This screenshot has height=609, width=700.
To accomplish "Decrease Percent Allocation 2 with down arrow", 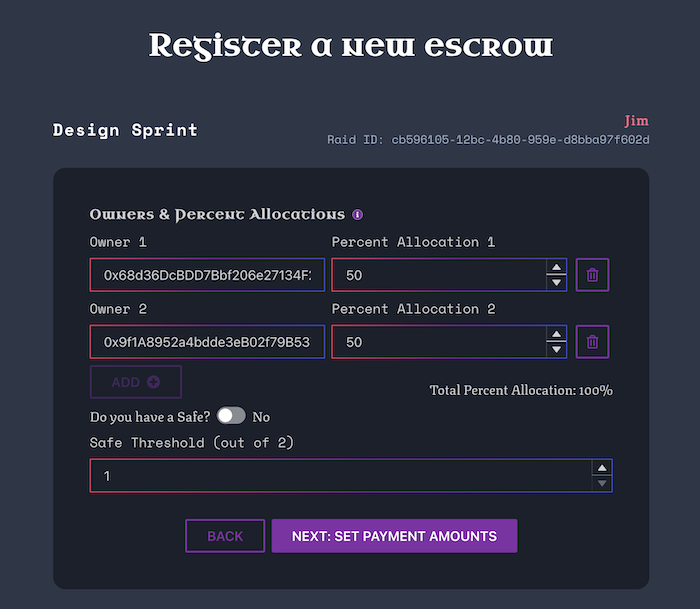I will coord(556,350).
